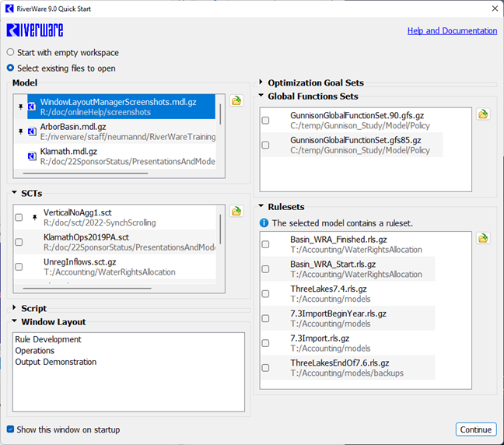Image resolution: width=504 pixels, height=445 pixels.
Task: Tick the ThreeLakes7.4.rls.gz ruleset checkbox
Action: tap(266, 293)
